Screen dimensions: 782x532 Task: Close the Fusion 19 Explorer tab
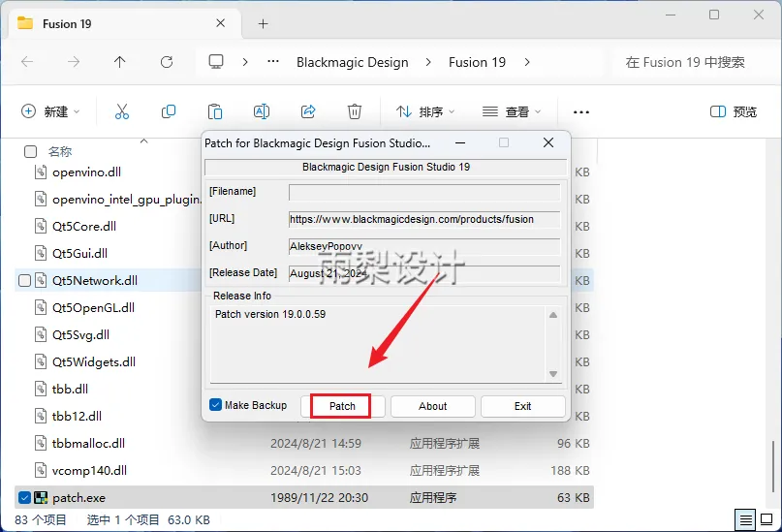[220, 23]
